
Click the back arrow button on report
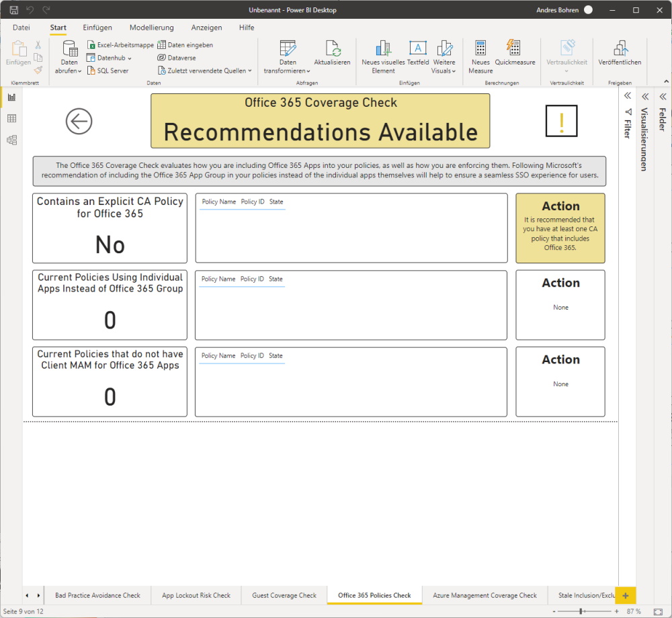click(x=79, y=121)
